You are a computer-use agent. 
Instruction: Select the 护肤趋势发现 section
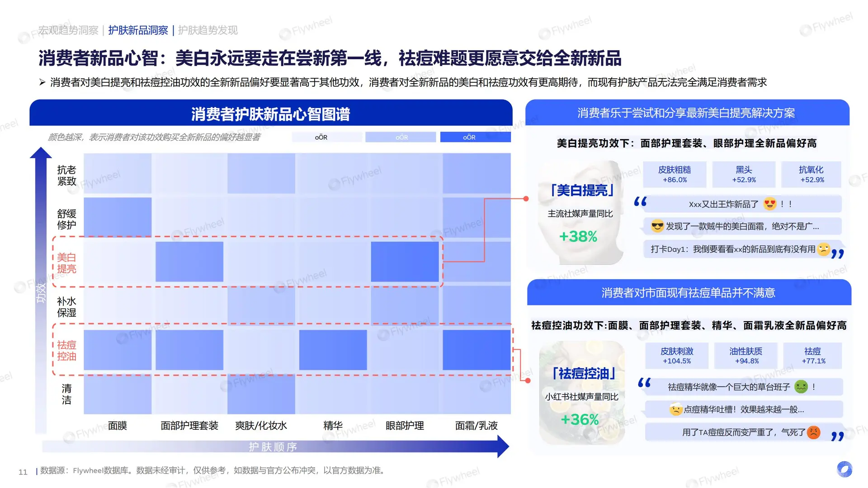208,30
